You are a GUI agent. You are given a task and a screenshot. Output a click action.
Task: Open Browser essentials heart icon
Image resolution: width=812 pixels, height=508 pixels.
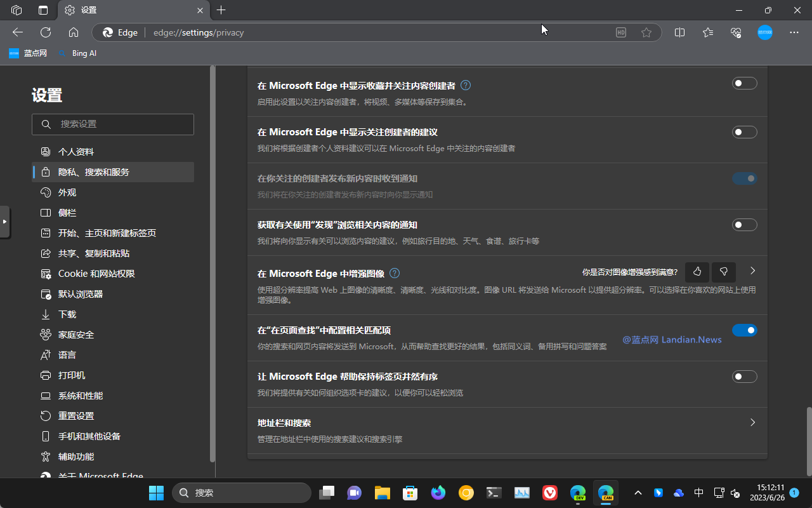click(736, 32)
